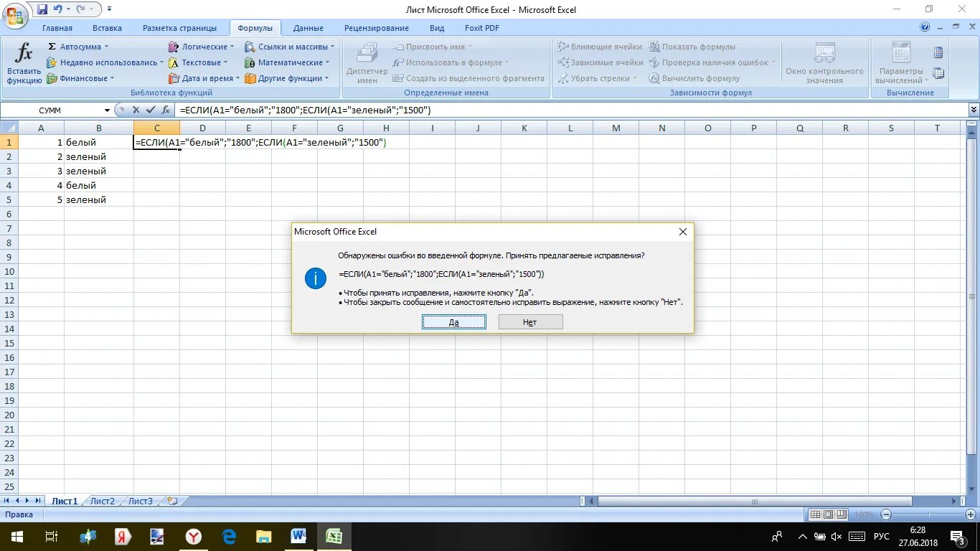The image size is (980, 551).
Task: Switch to sheet Лист3
Action: pyautogui.click(x=141, y=501)
